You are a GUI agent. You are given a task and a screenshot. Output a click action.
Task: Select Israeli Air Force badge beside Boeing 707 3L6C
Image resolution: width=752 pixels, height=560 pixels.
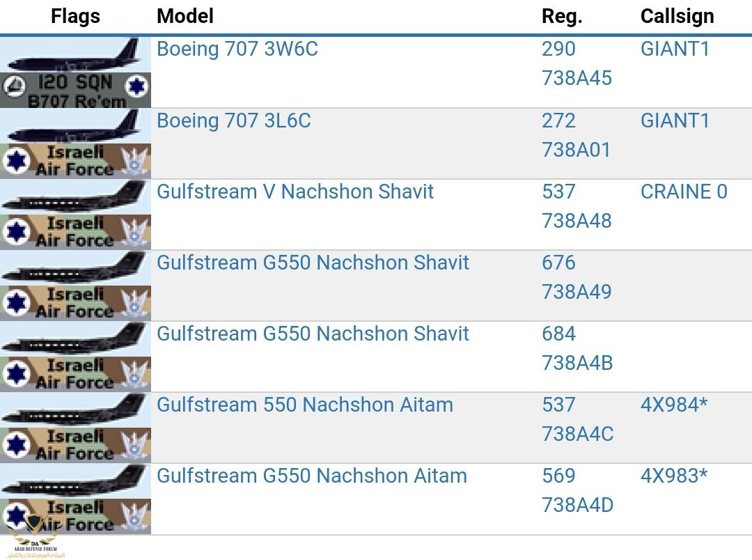tap(75, 162)
